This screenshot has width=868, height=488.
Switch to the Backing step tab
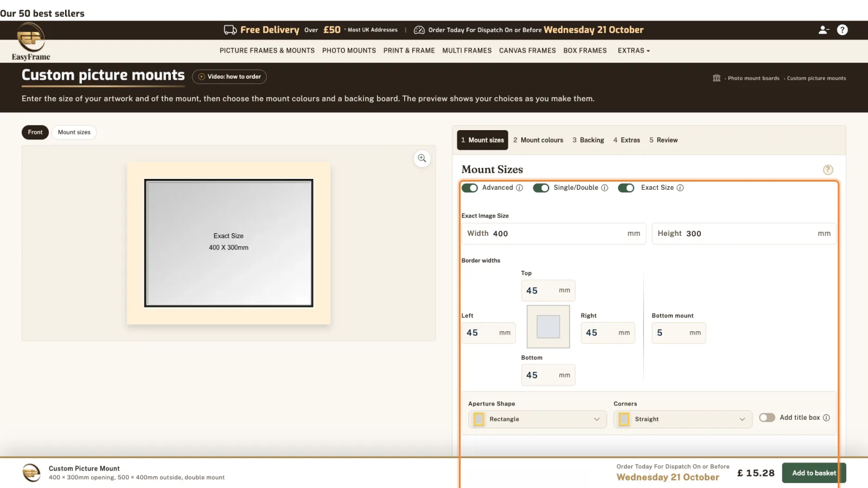point(588,140)
